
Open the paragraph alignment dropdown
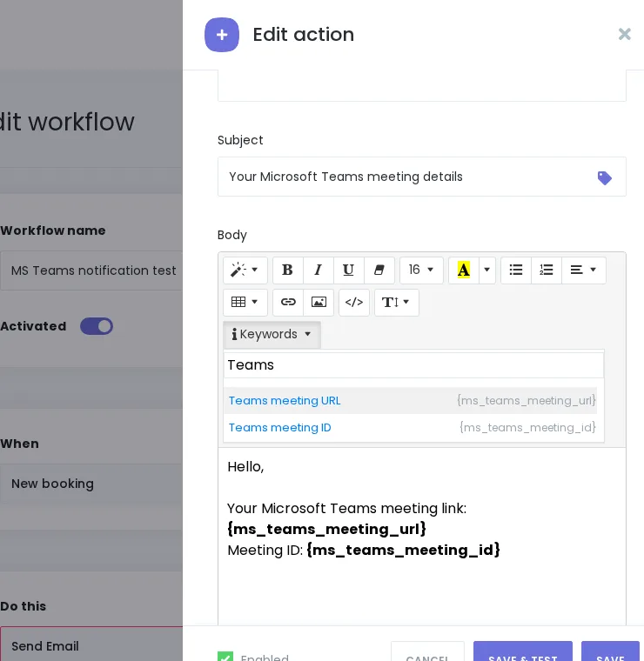pos(584,270)
